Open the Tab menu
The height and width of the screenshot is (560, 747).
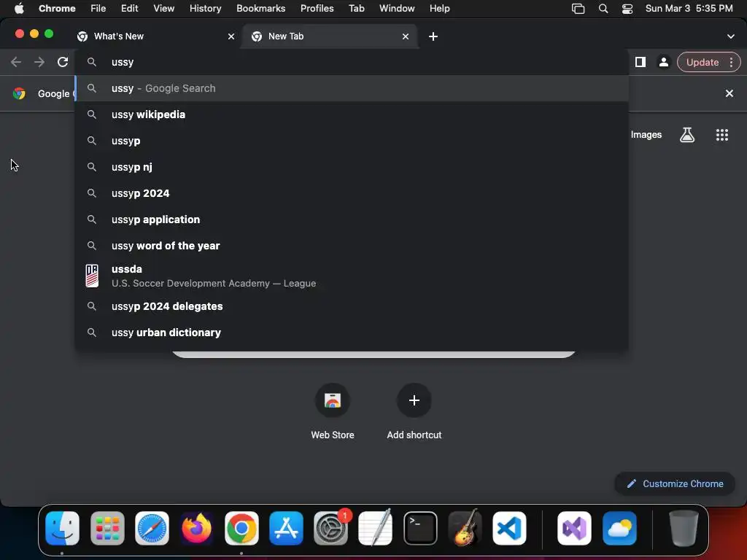[356, 8]
